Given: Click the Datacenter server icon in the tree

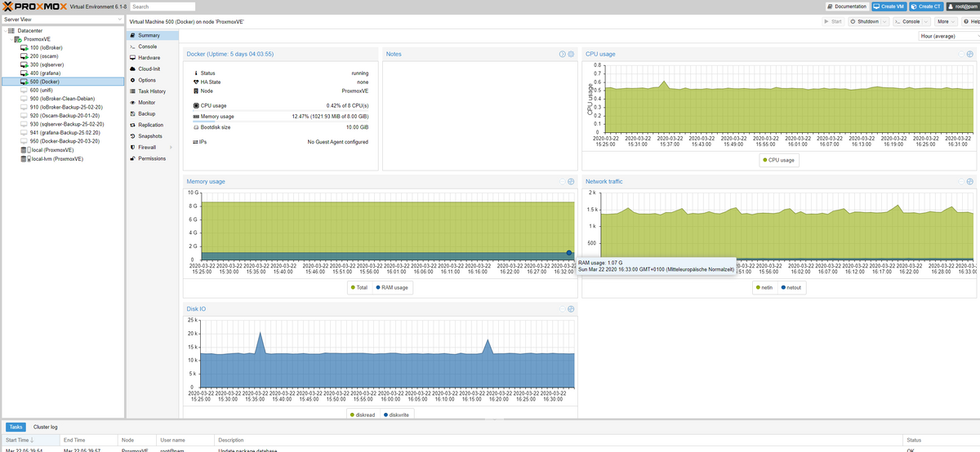Looking at the screenshot, I should pyautogui.click(x=11, y=30).
